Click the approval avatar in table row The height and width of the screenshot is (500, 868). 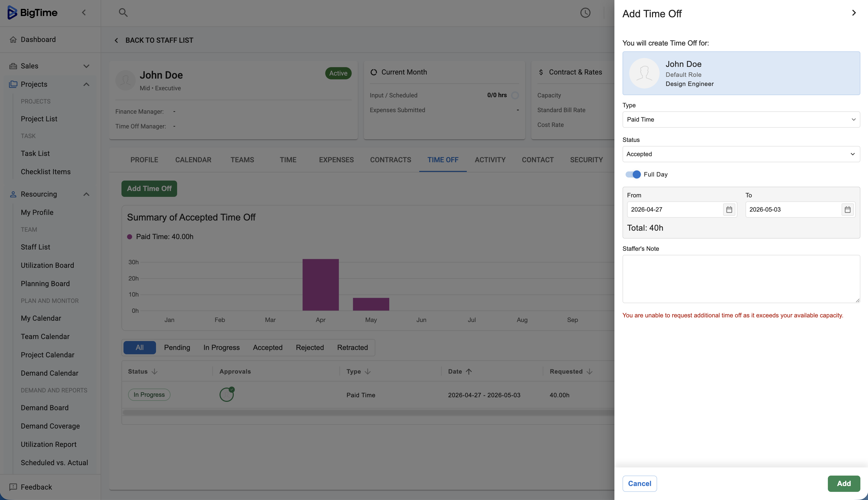226,394
